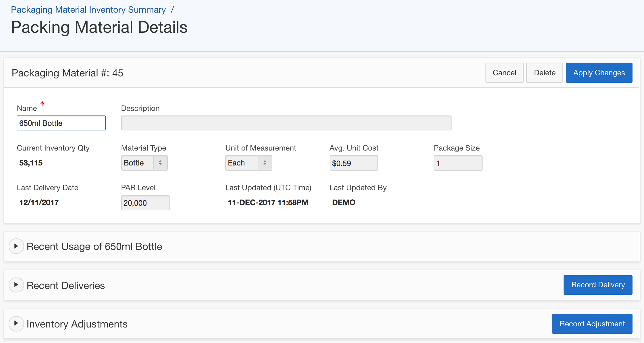Image resolution: width=644 pixels, height=343 pixels.
Task: Click the Record Adjustment button
Action: pos(592,324)
